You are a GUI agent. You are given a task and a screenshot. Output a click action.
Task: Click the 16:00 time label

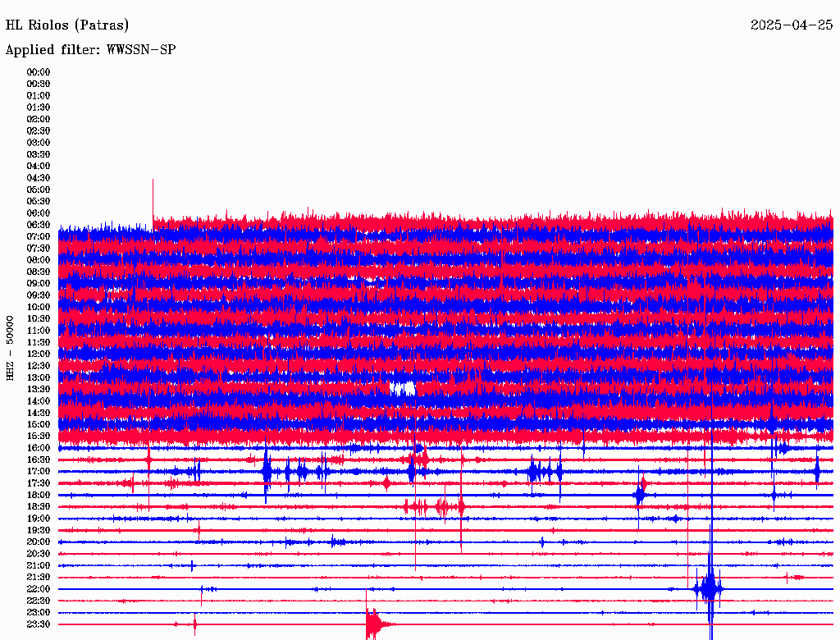click(x=39, y=448)
